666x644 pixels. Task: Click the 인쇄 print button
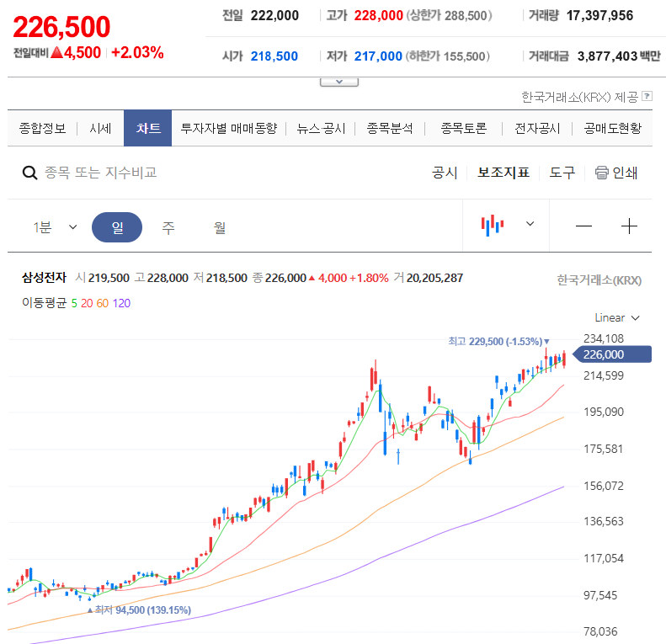(x=615, y=173)
